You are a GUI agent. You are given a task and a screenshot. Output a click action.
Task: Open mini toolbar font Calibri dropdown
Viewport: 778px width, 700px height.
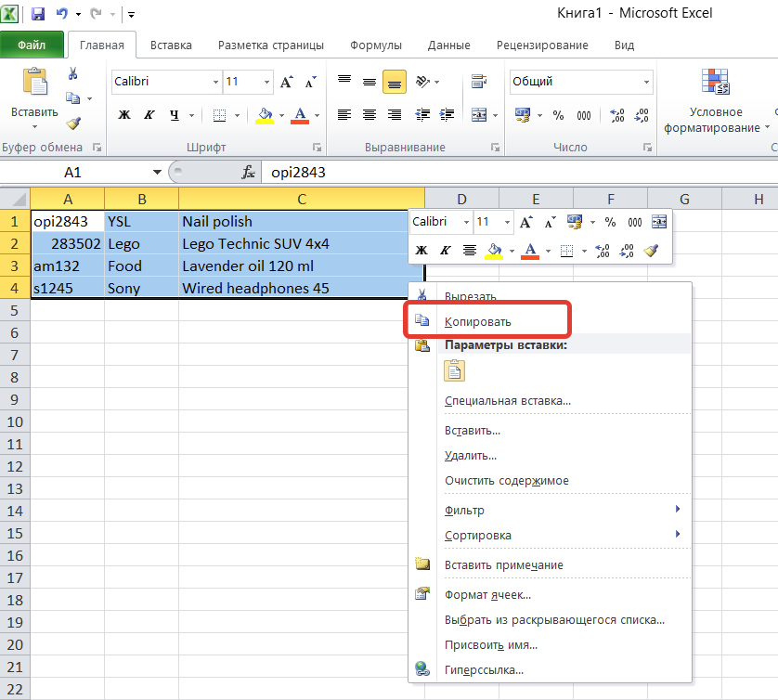[x=466, y=222]
